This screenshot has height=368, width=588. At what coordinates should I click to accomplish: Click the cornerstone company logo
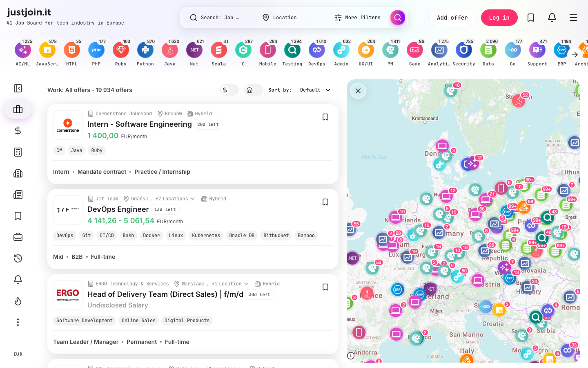tap(68, 125)
